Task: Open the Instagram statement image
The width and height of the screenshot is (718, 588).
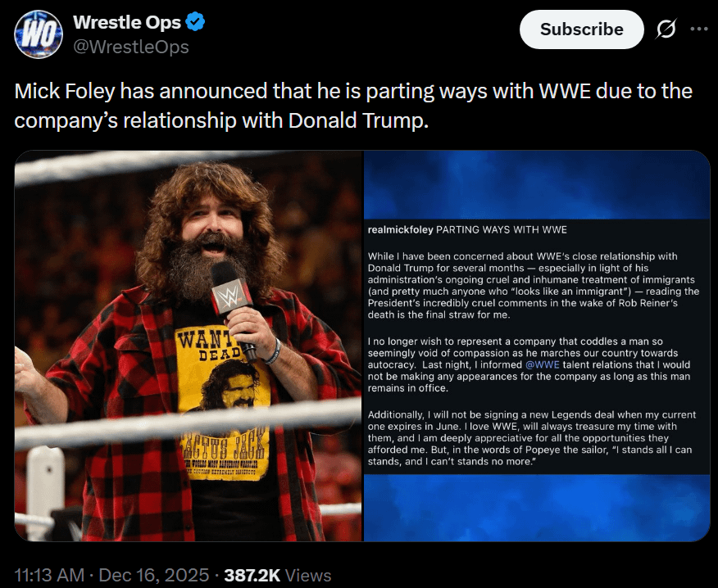Action: [537, 346]
